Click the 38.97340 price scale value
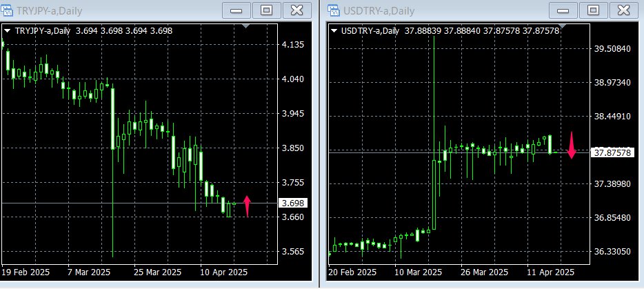 coord(612,83)
